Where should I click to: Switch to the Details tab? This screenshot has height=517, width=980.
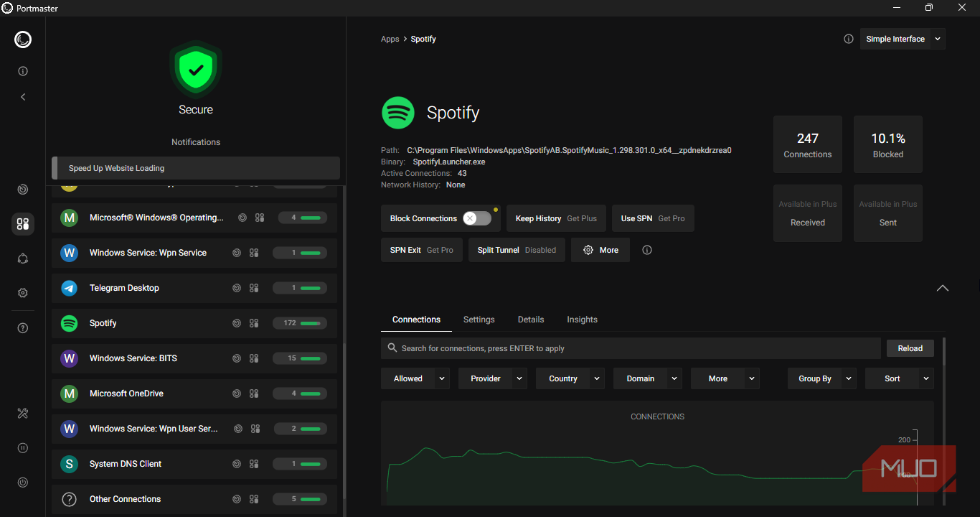click(x=531, y=320)
